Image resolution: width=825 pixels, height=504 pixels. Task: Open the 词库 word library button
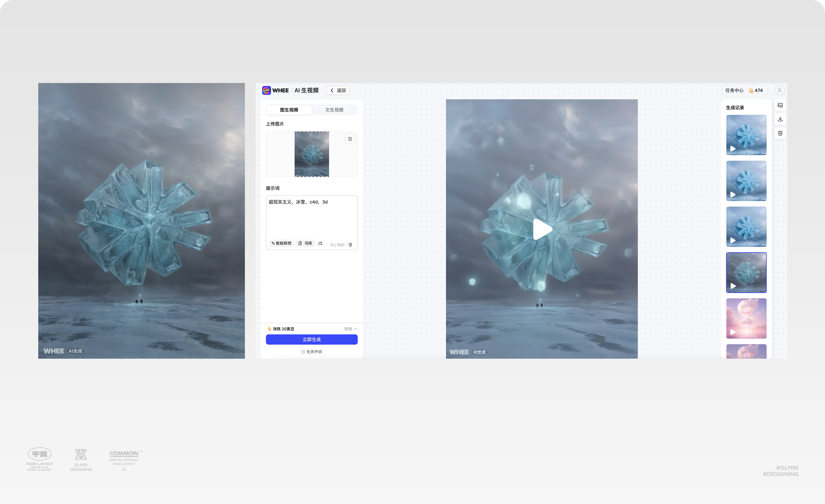tap(305, 243)
